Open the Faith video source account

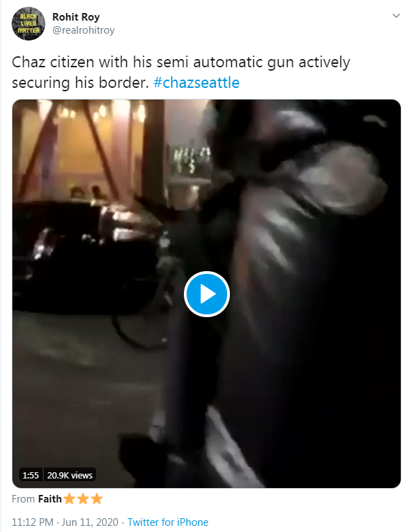coord(50,499)
